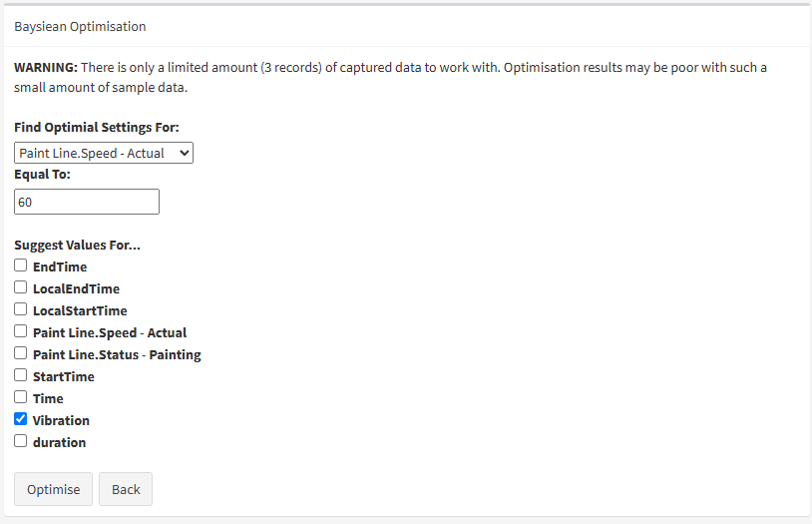Select Paint Line.Speed - Actual checkbox

[x=20, y=331]
